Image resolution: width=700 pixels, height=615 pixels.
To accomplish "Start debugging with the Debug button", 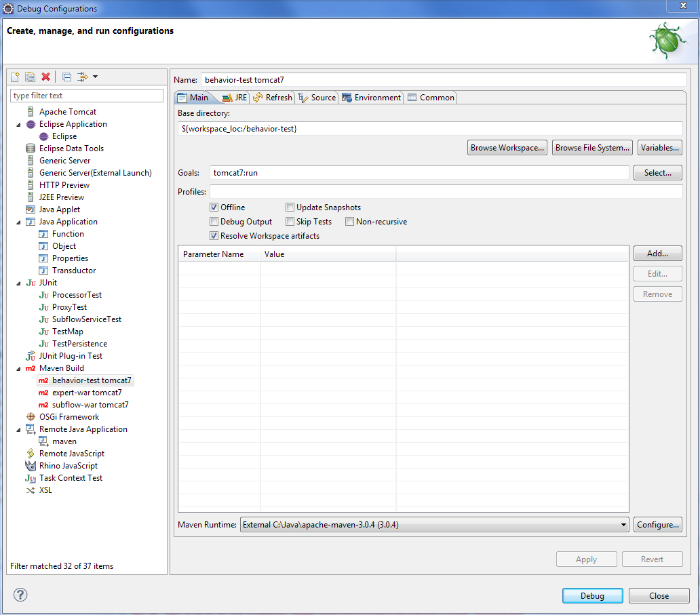I will click(592, 595).
